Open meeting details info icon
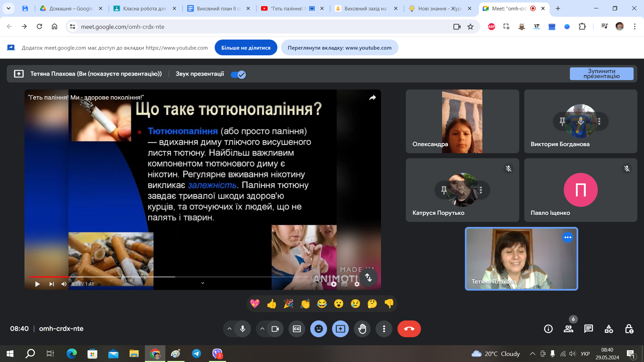The image size is (644, 362). pos(548,329)
